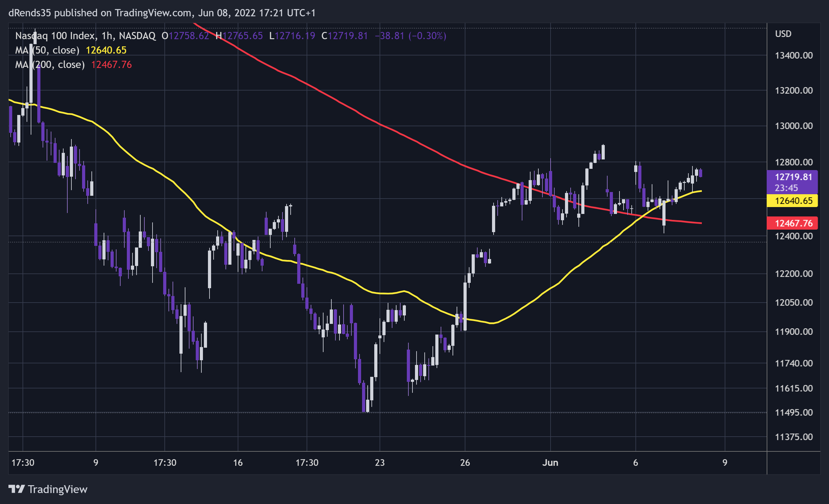Click the 11740.00 price axis label
The image size is (829, 504).
point(794,363)
